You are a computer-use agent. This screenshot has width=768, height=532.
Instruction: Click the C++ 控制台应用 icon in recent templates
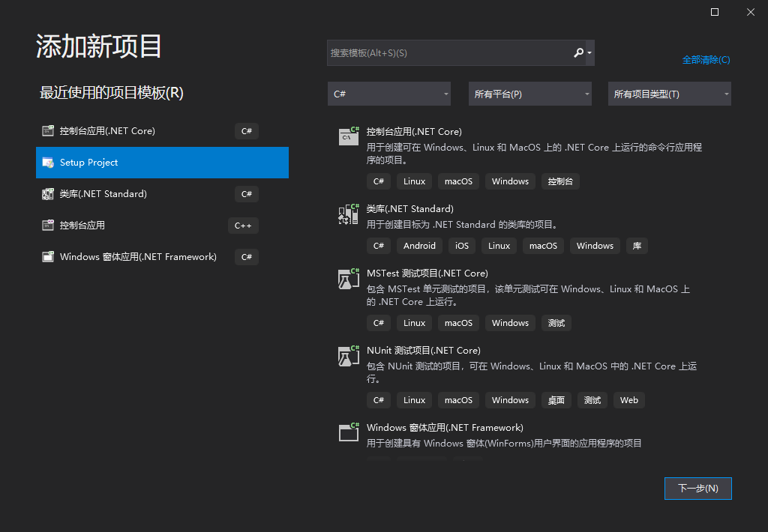(47, 226)
